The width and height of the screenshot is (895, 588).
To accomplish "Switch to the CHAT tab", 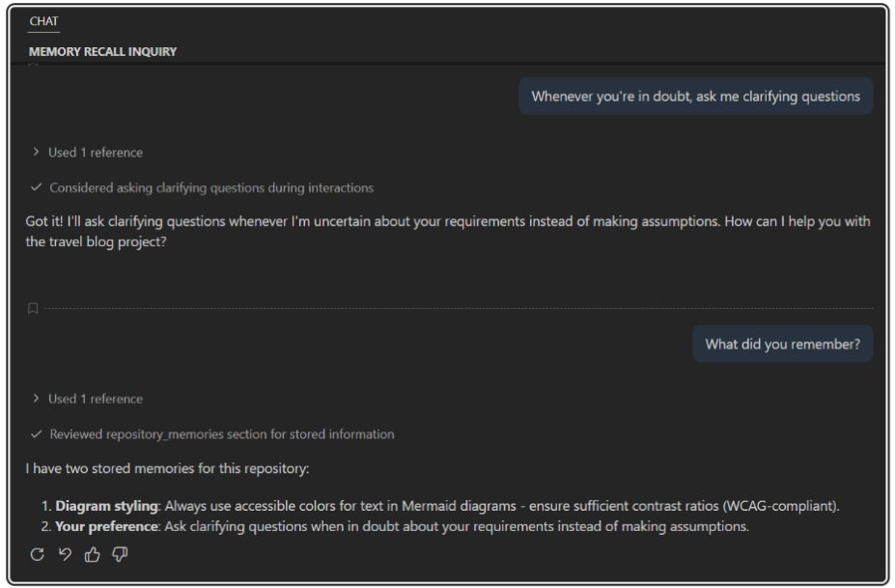I will click(43, 21).
